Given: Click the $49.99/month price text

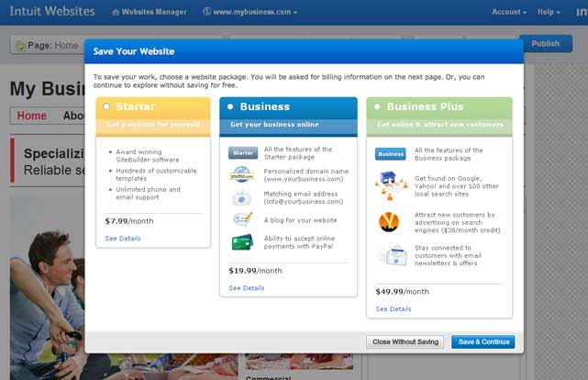Looking at the screenshot, I should point(402,292).
